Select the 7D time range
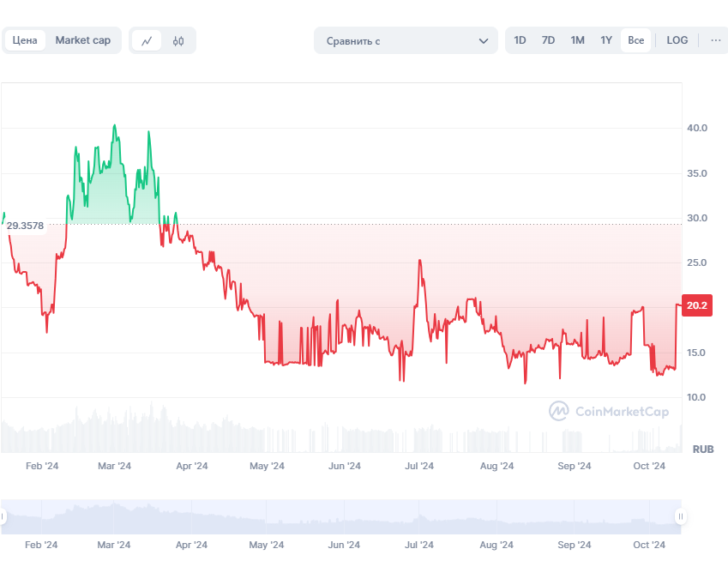The width and height of the screenshot is (728, 567). [548, 40]
